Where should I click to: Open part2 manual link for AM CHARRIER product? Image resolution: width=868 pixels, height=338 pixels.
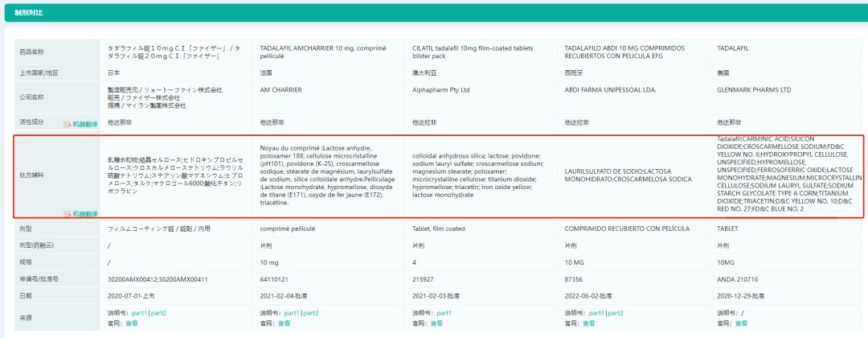point(310,313)
